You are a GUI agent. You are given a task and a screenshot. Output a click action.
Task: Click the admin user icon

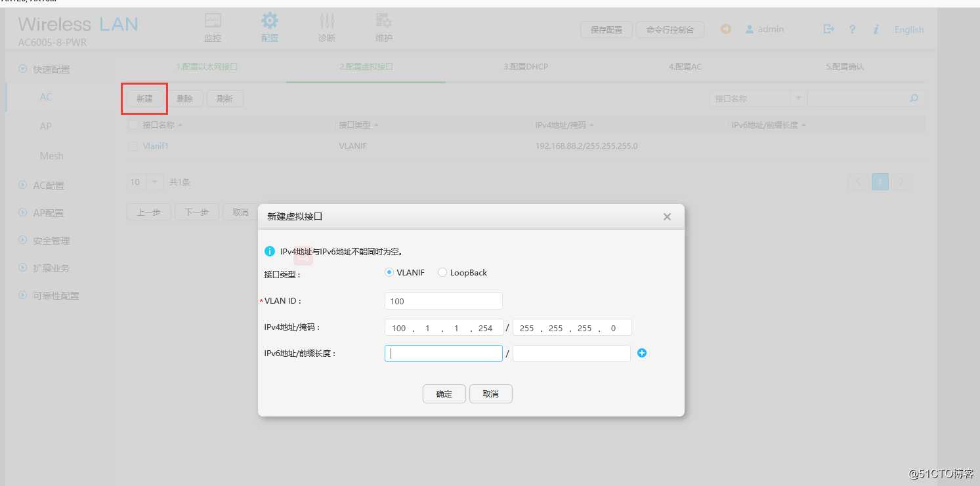tap(749, 30)
